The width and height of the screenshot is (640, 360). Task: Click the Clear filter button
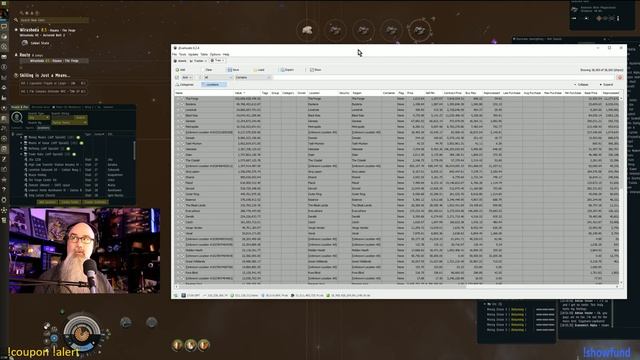(207, 70)
